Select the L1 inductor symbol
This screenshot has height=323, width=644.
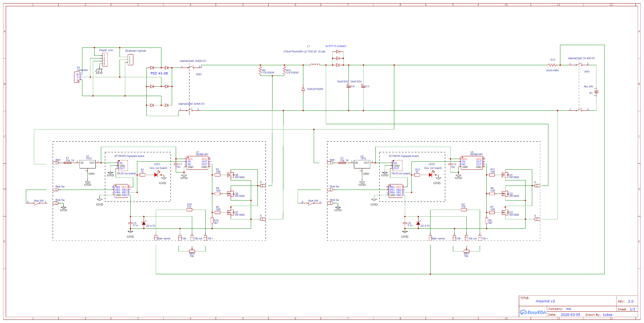(x=315, y=65)
